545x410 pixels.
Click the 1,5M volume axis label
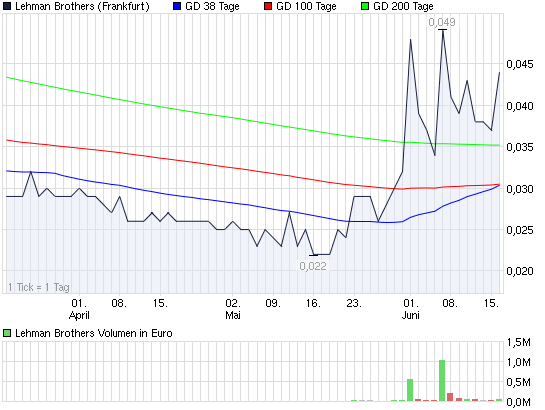(x=519, y=342)
